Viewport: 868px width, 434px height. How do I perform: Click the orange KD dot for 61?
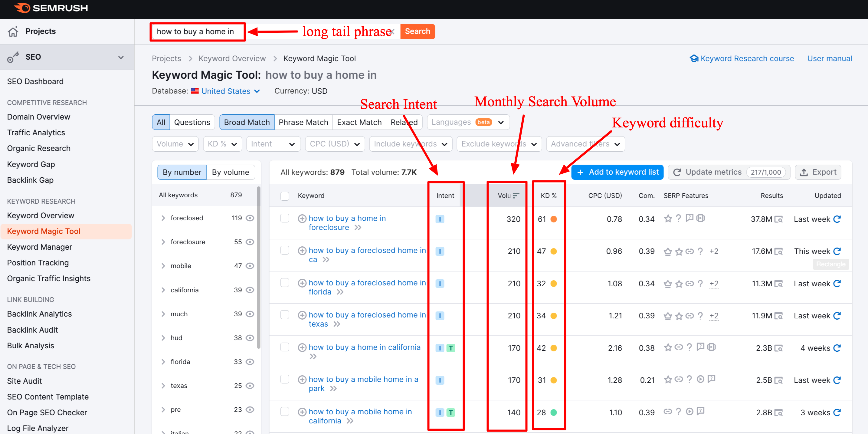(x=554, y=219)
